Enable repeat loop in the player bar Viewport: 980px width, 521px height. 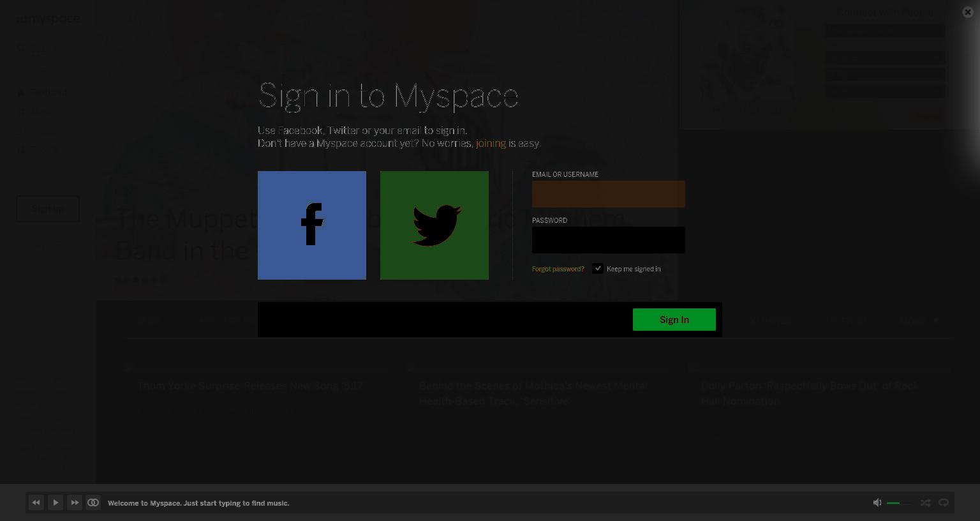pos(944,503)
